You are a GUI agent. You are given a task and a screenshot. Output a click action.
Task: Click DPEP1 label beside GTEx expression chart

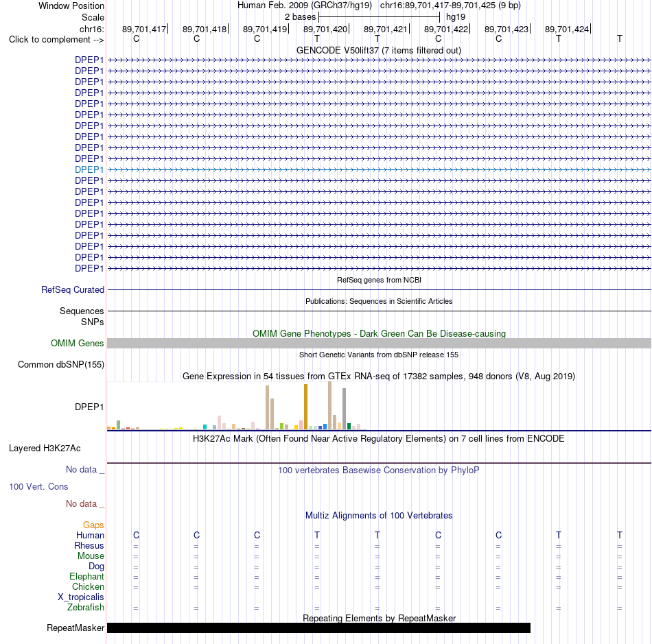coord(89,407)
